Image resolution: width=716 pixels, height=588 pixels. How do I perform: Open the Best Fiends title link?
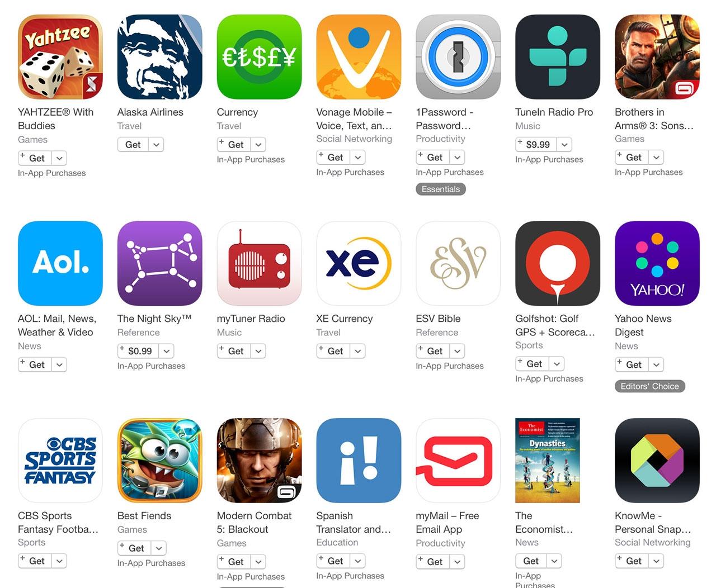coord(144,516)
